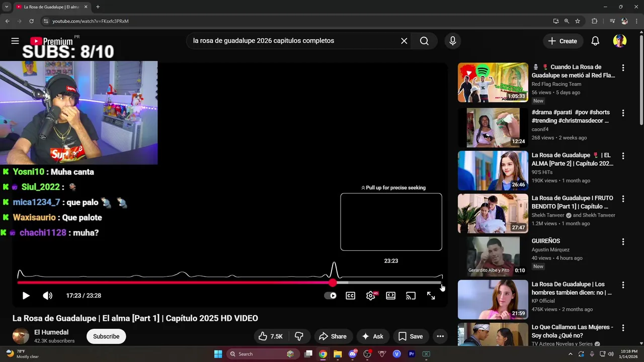Go back in browser history
This screenshot has width=644, height=362.
tap(8, 21)
